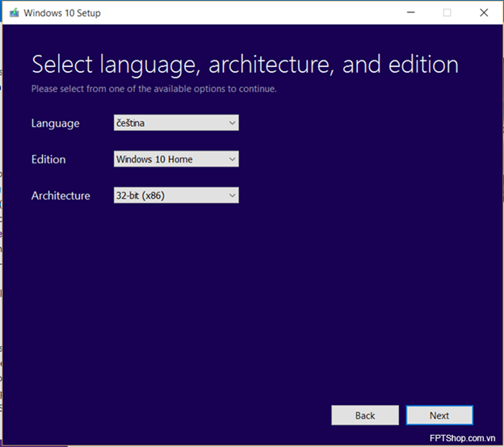Click the chevron arrow of the Language dropdown
This screenshot has height=447, width=504.
pos(232,123)
